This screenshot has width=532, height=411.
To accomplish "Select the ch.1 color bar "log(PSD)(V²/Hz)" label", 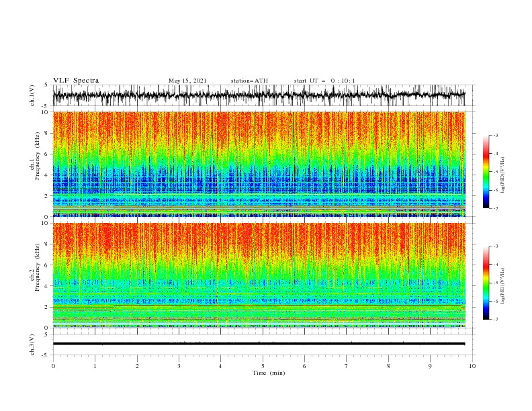I will pyautogui.click(x=503, y=175).
